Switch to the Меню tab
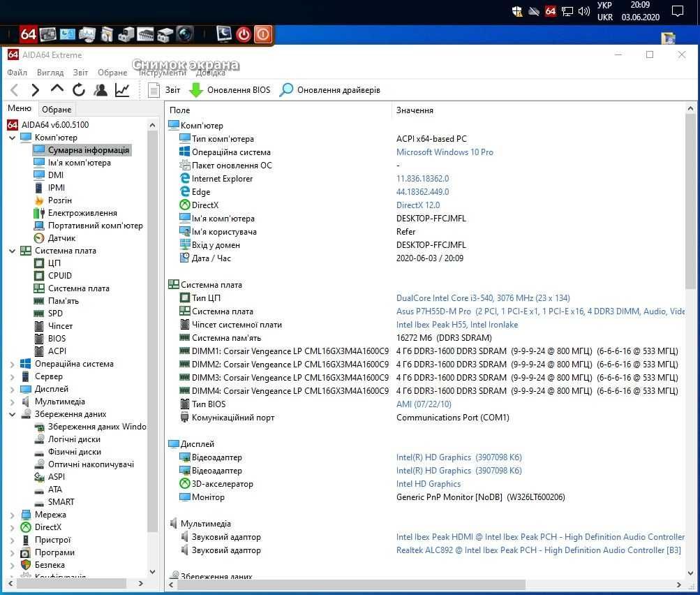This screenshot has width=700, height=595. pos(20,108)
